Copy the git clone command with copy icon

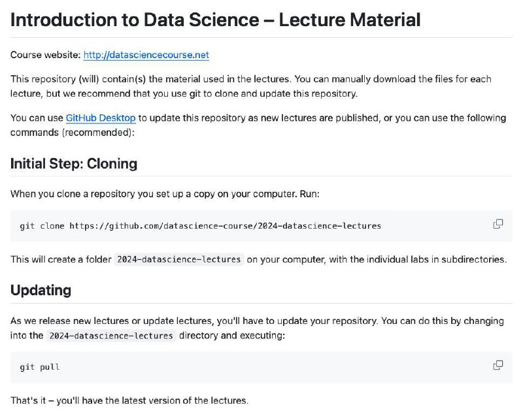pos(498,224)
